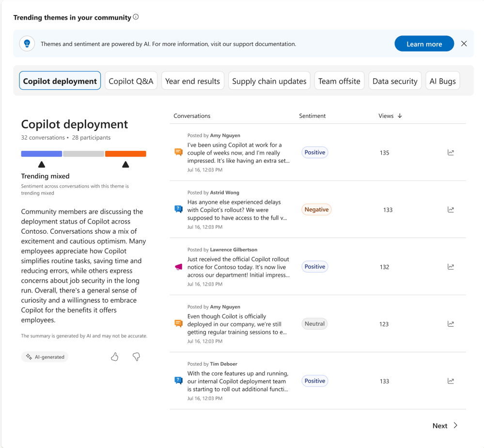Go to the Next page of conversations
The image size is (484, 448).
coord(445,425)
